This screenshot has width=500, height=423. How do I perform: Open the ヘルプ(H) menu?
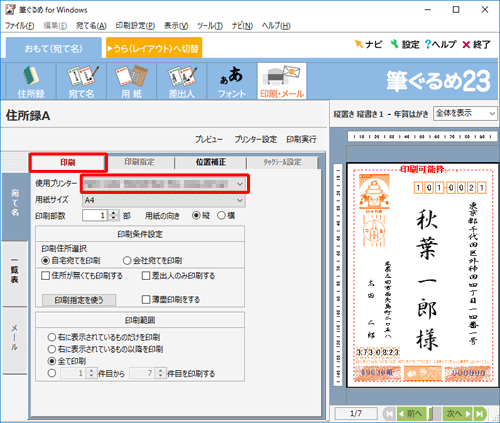point(276,26)
